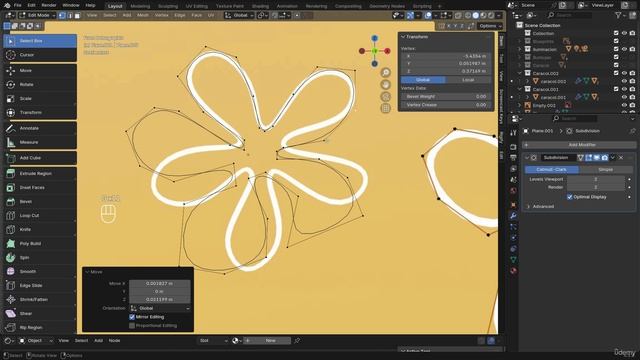Select the Scale tool
Image resolution: width=640 pixels, height=360 pixels.
(x=40, y=98)
